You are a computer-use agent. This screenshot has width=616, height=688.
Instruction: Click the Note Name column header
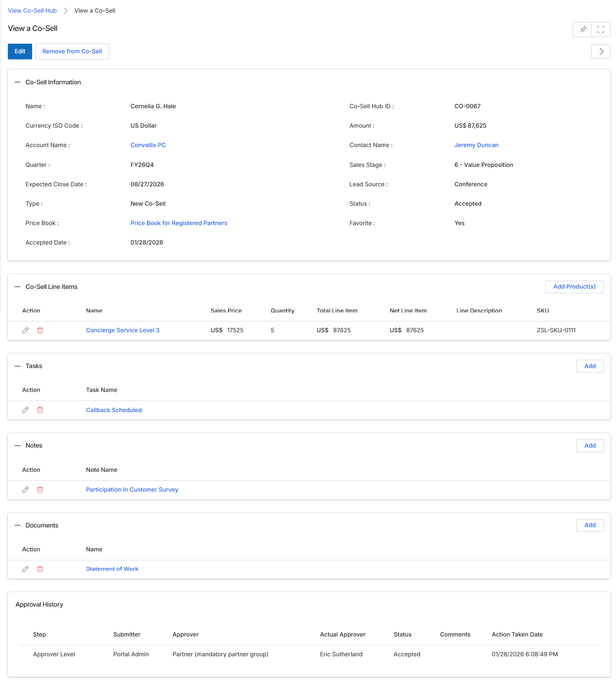(102, 470)
